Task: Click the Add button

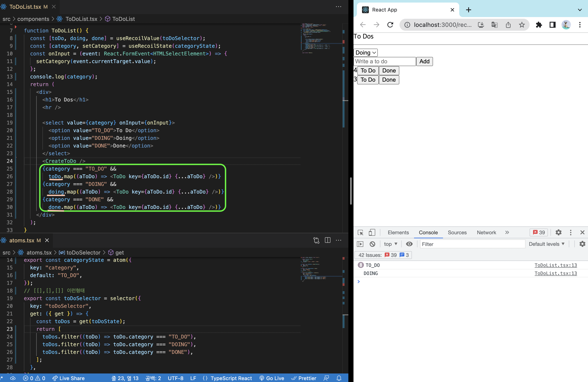Action: [x=424, y=61]
